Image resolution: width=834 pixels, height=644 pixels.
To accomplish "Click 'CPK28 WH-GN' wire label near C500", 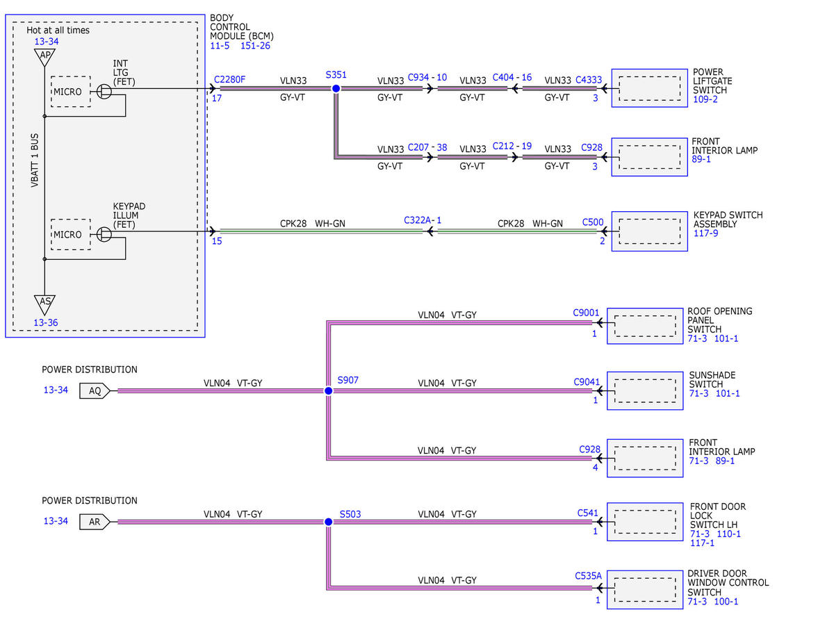I will pos(530,224).
